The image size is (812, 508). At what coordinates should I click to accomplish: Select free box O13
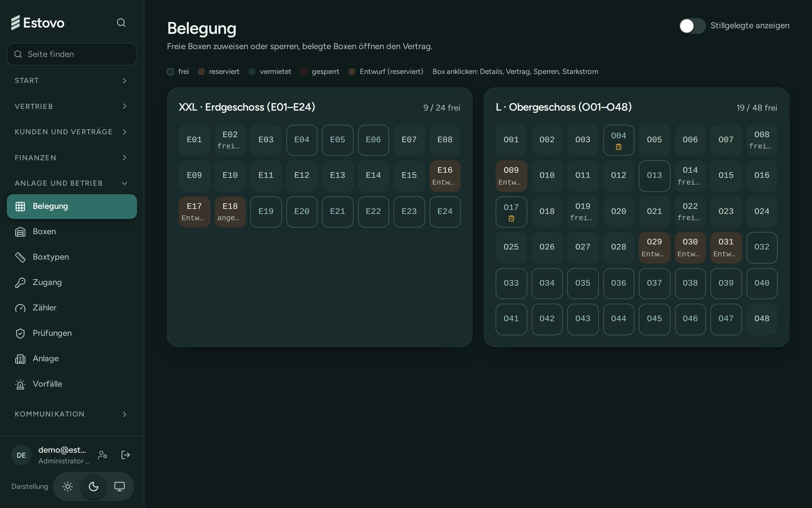[x=654, y=176]
